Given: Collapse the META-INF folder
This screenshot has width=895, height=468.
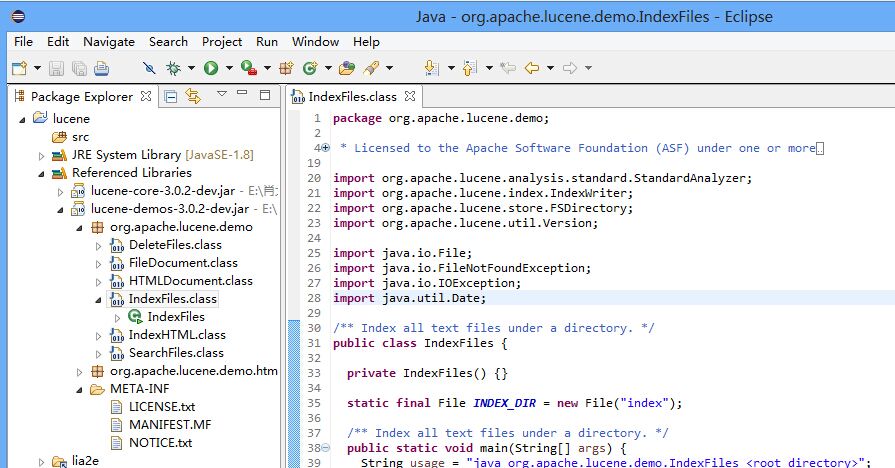Looking at the screenshot, I should click(x=79, y=390).
